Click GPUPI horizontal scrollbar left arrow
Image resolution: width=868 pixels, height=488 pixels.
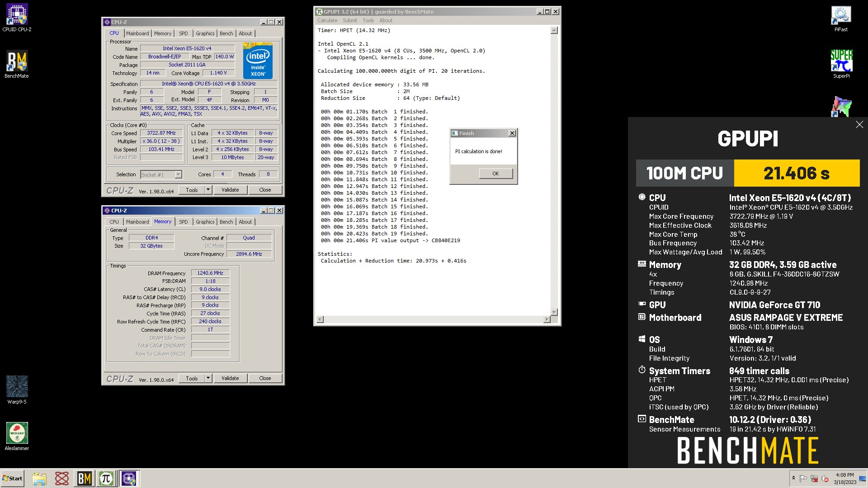coord(320,319)
